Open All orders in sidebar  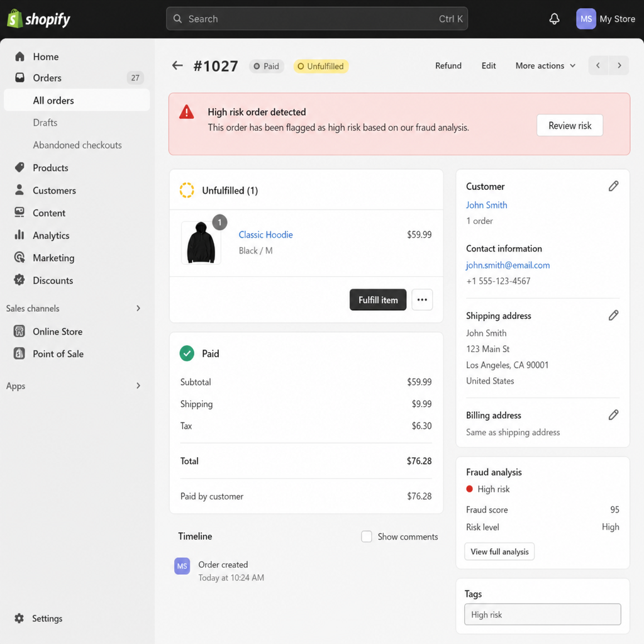77,100
